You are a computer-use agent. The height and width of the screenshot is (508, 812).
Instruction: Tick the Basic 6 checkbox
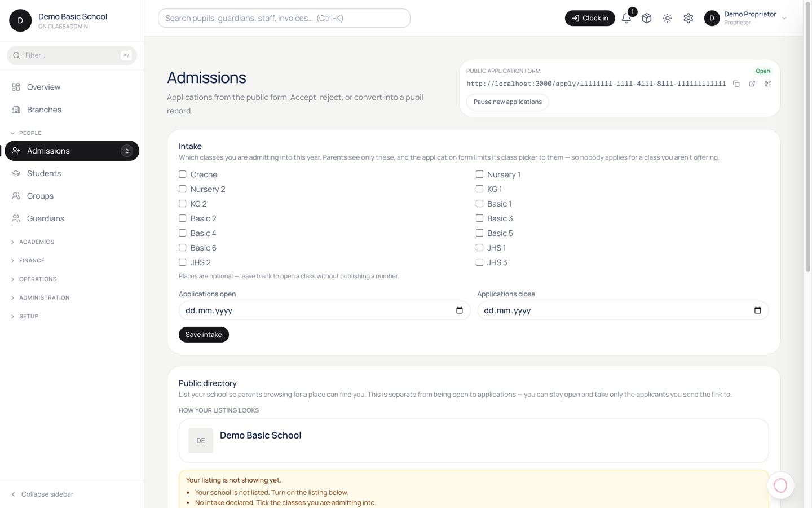pyautogui.click(x=183, y=248)
